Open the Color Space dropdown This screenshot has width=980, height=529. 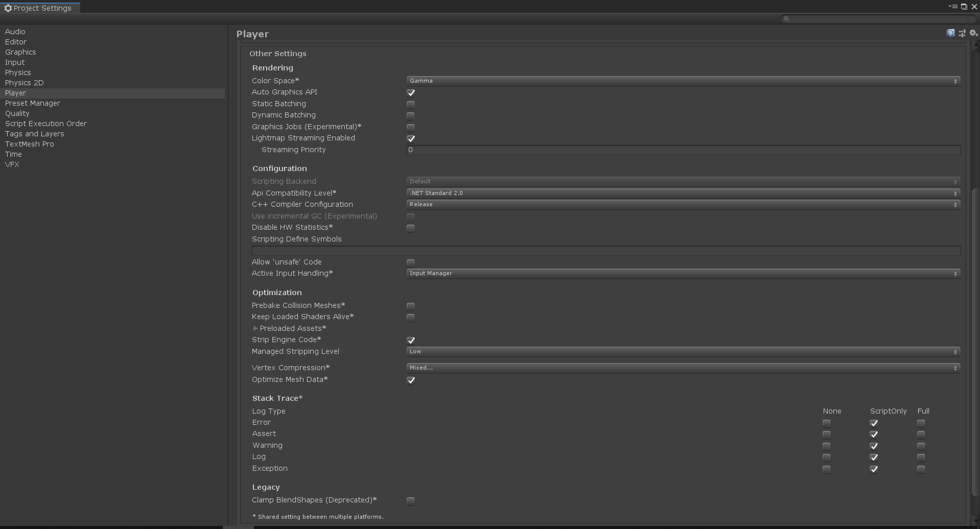(683, 81)
